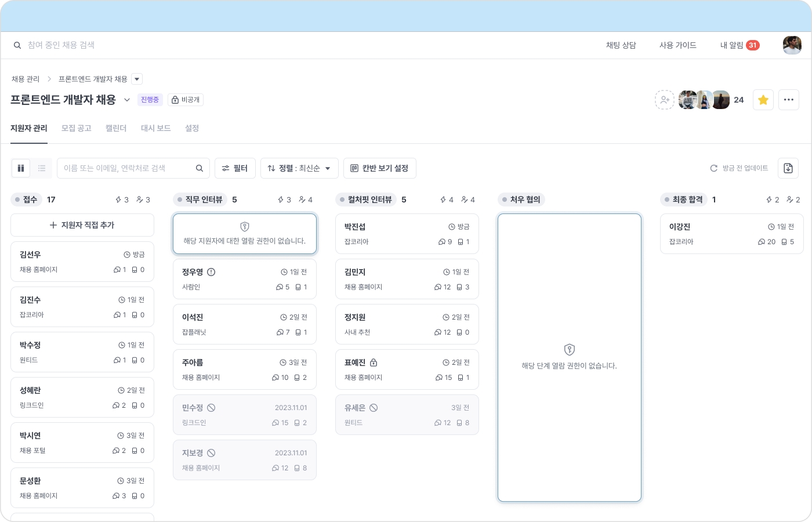Switch to list view
This screenshot has height=522, width=812.
[42, 168]
